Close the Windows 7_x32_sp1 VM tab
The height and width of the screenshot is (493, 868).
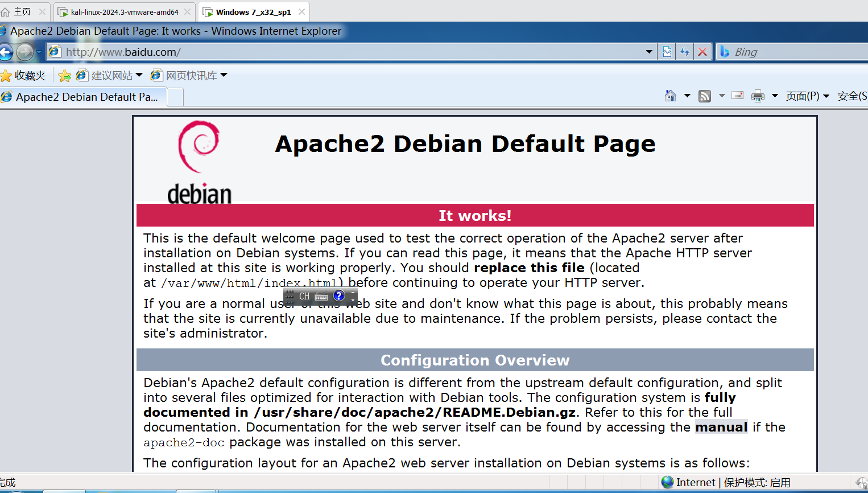pyautogui.click(x=302, y=12)
